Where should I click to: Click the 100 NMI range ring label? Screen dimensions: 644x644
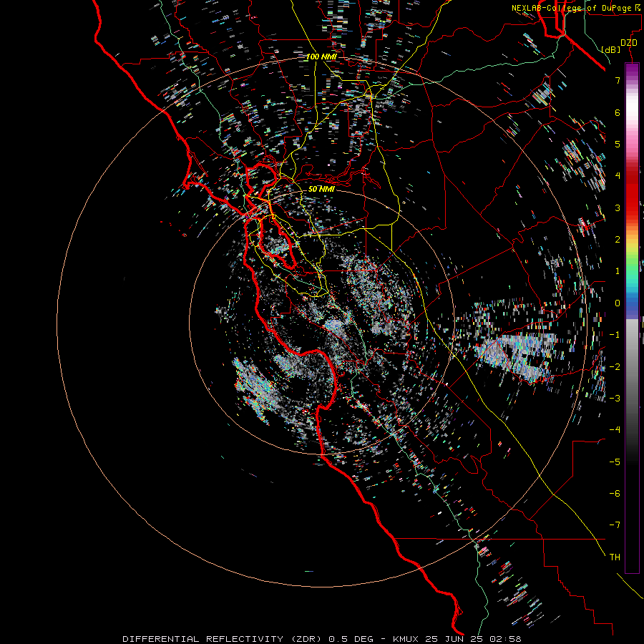pos(321,57)
